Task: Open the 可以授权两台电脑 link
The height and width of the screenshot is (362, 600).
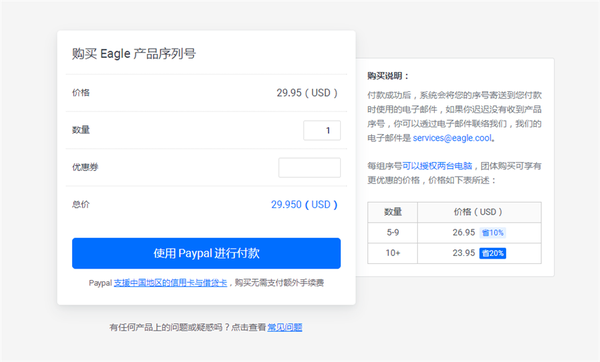Action: 437,166
